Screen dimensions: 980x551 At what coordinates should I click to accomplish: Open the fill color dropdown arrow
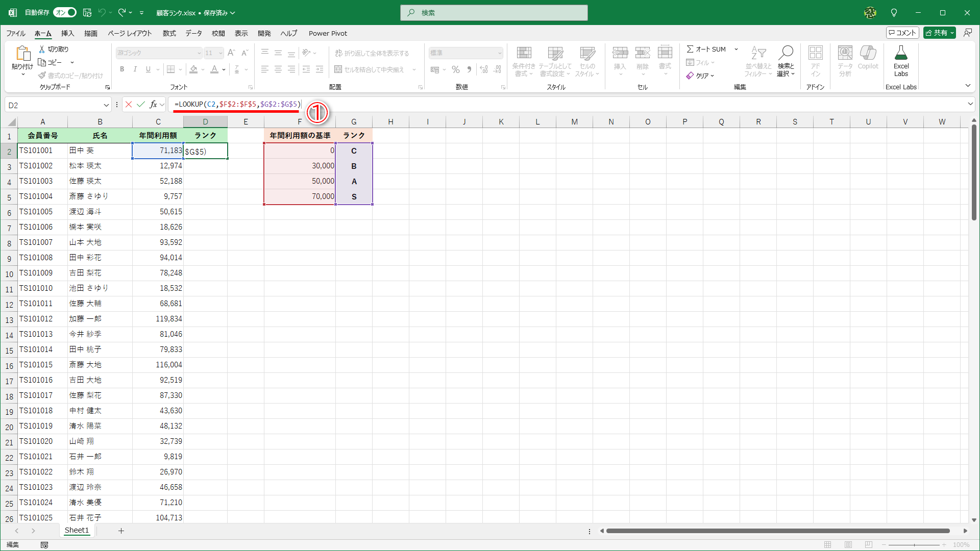click(202, 69)
